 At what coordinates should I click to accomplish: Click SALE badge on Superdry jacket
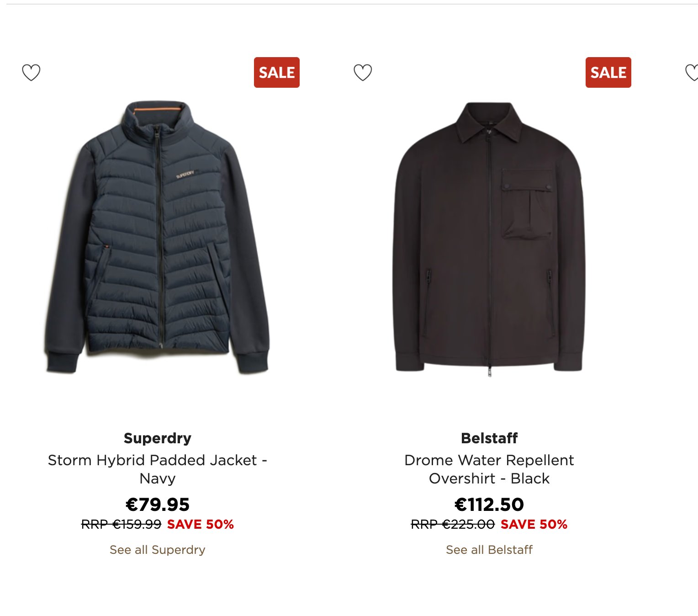(276, 72)
